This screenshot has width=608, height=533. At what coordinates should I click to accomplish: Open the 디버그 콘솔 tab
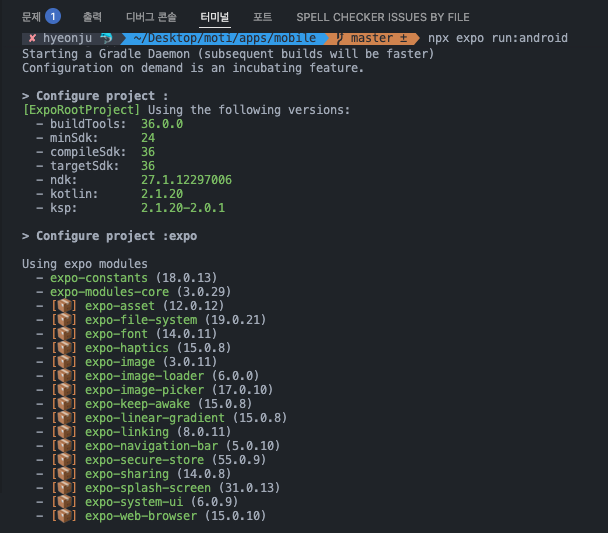(x=151, y=17)
